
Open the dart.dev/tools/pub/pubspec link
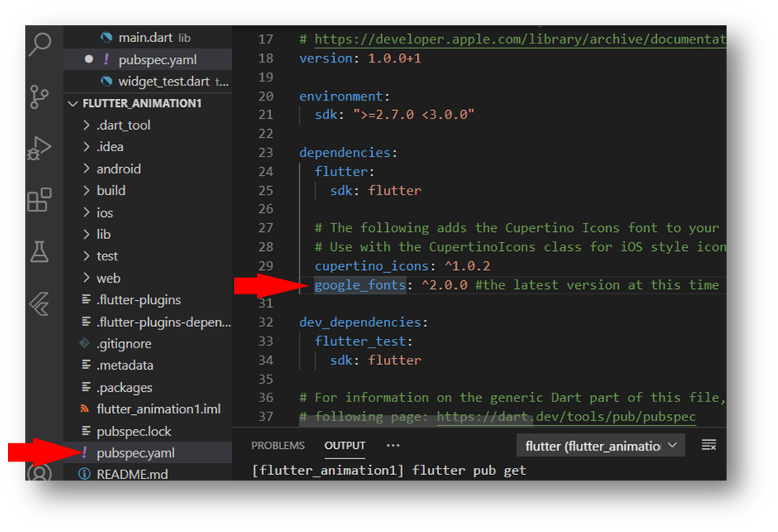(x=566, y=416)
